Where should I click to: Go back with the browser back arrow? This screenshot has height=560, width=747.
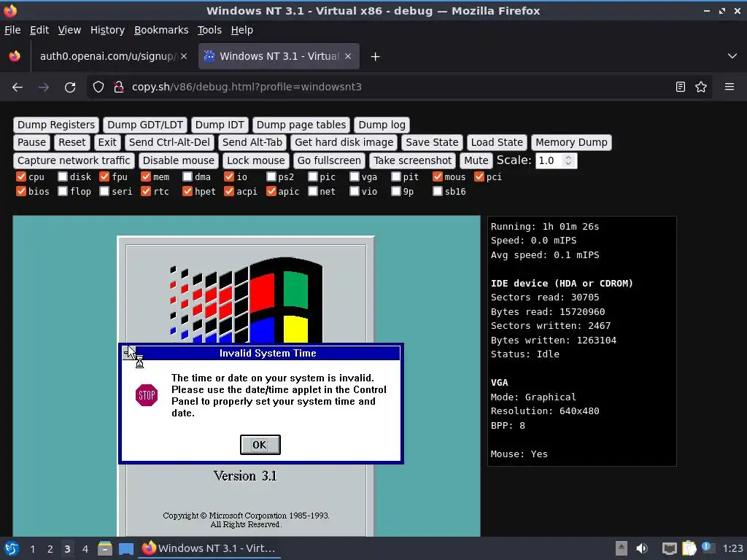(x=18, y=87)
